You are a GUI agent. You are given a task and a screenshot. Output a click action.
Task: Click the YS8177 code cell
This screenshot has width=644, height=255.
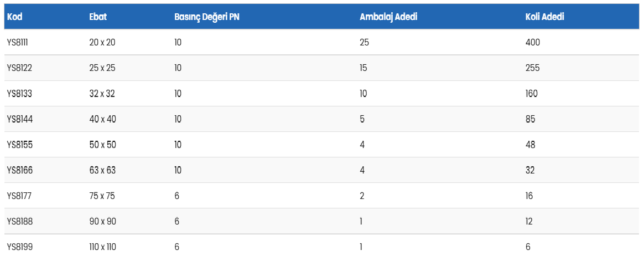19,196
